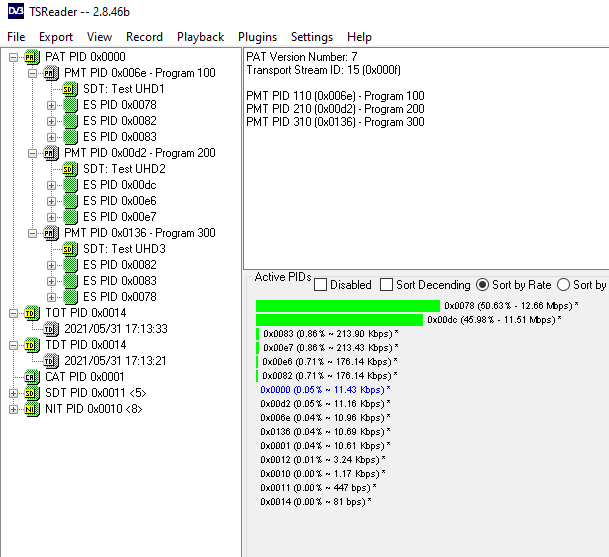Check the Sort Decending checkbox

386,285
